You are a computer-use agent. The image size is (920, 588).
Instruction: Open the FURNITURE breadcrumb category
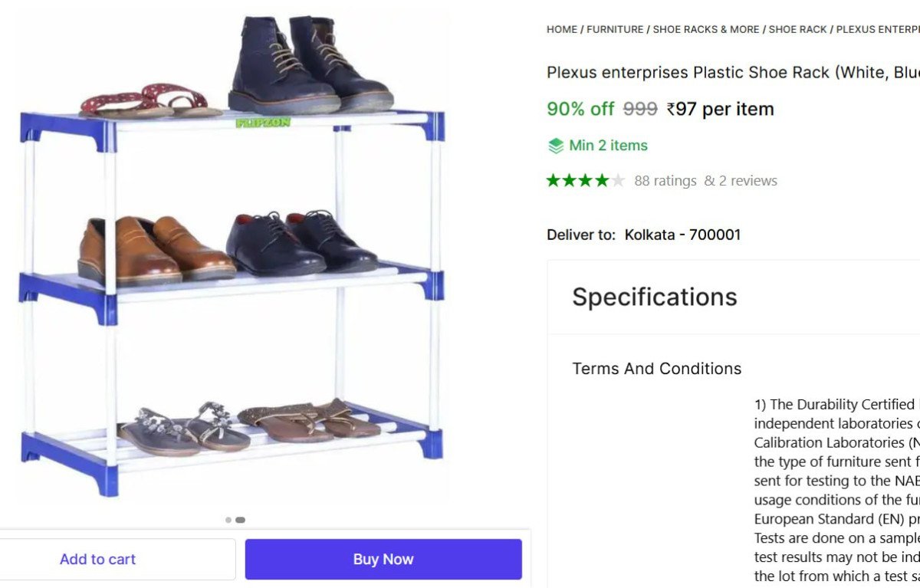point(615,29)
